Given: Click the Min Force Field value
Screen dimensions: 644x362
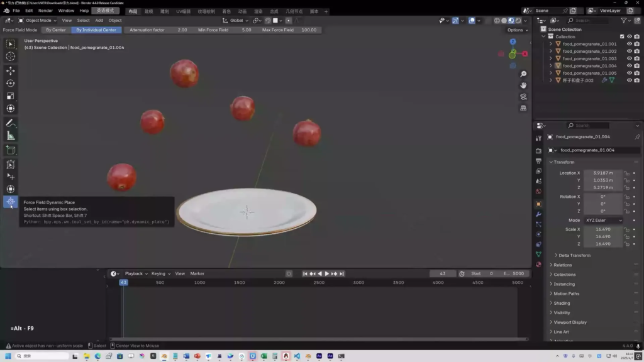Looking at the screenshot, I should click(225, 30).
